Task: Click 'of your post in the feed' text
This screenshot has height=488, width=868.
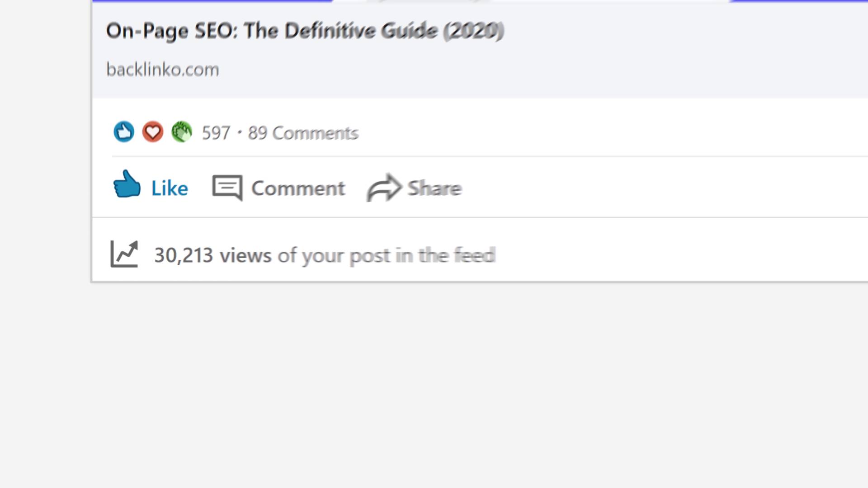Action: coord(387,256)
